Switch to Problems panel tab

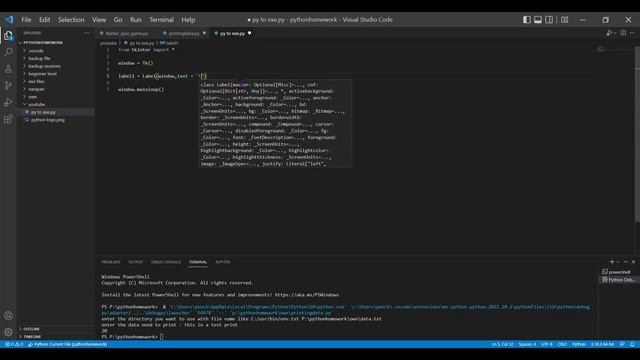111,262
